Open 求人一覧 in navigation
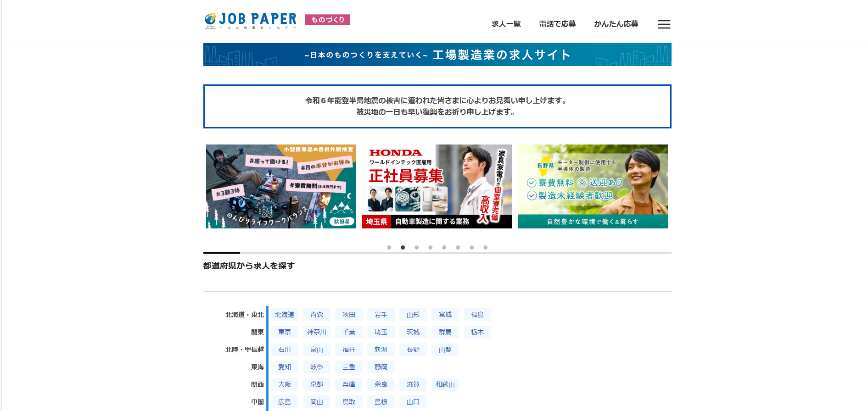868x411 pixels. point(506,24)
